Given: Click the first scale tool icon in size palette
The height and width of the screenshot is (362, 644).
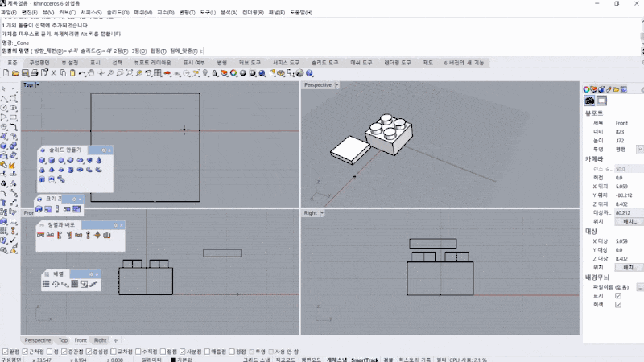Looking at the screenshot, I should coord(39,209).
